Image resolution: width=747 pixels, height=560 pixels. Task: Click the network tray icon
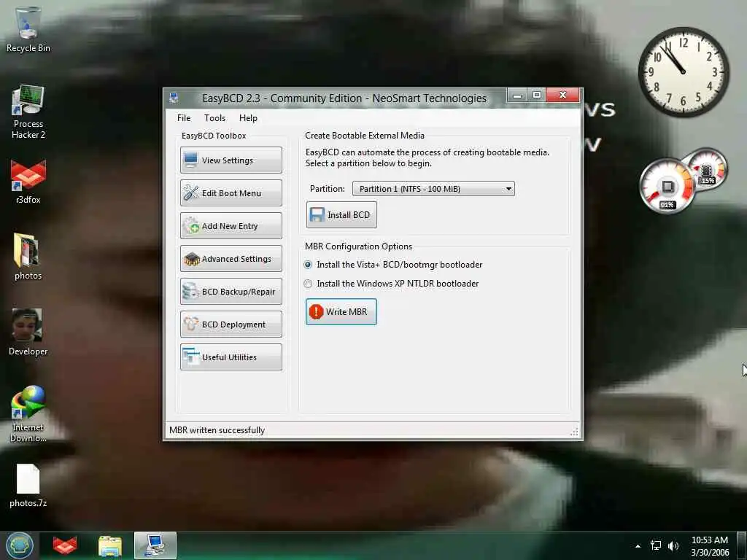click(656, 545)
